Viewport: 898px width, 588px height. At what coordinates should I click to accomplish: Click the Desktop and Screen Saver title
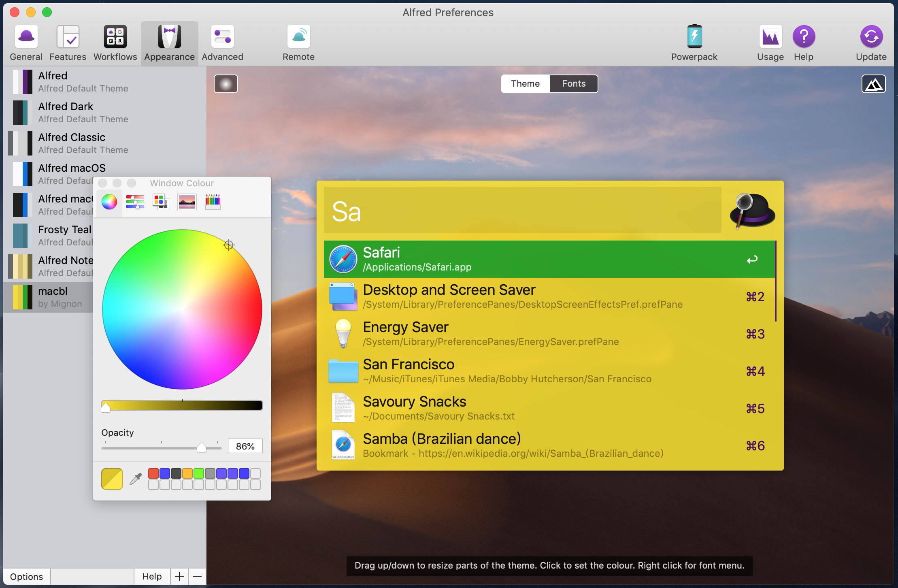coord(449,290)
